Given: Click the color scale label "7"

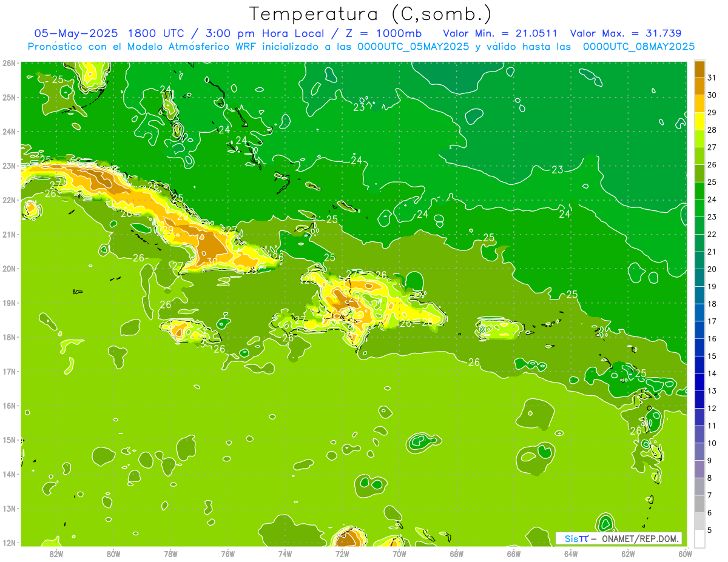Looking at the screenshot, I should (709, 495).
